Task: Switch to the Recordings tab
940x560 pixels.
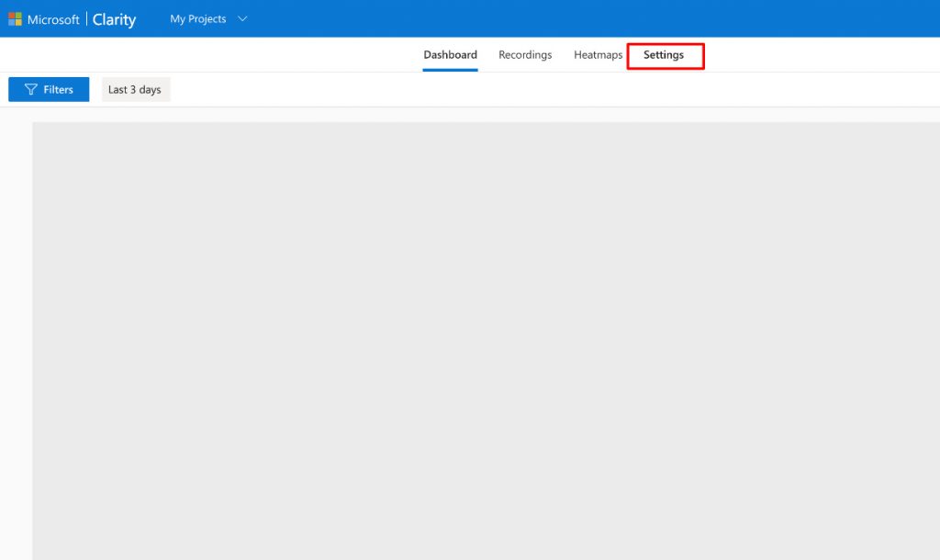Action: pyautogui.click(x=525, y=54)
